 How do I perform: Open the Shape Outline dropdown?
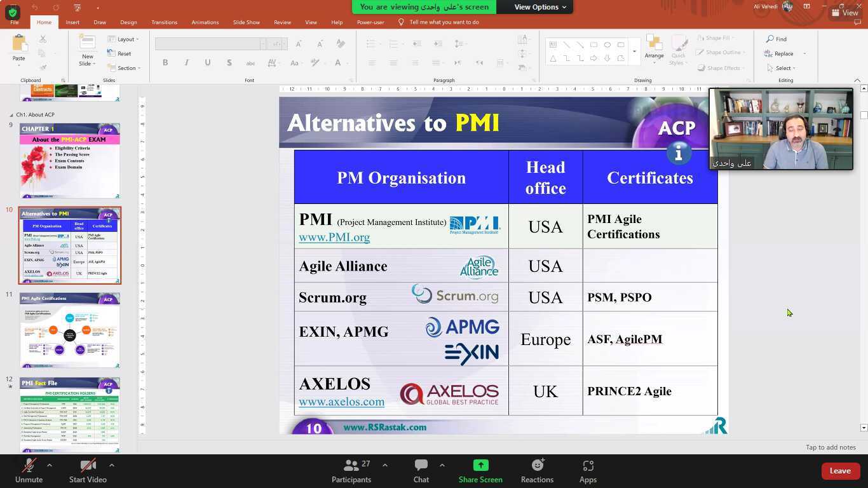[x=721, y=52]
